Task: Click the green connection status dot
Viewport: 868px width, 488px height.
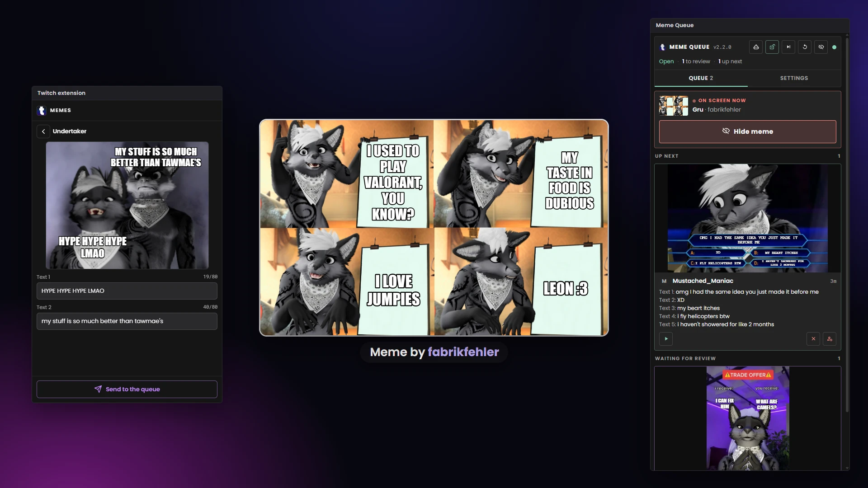Action: pyautogui.click(x=834, y=47)
